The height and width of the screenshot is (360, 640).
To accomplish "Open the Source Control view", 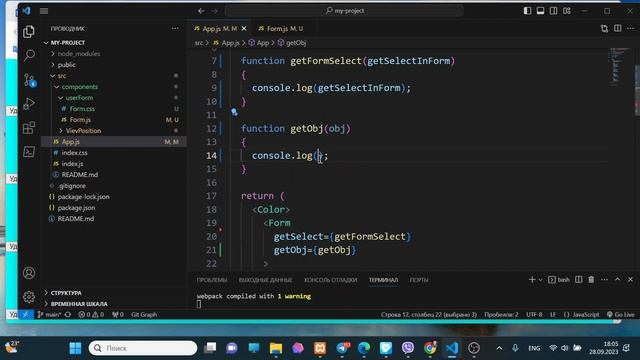I will click(x=29, y=80).
